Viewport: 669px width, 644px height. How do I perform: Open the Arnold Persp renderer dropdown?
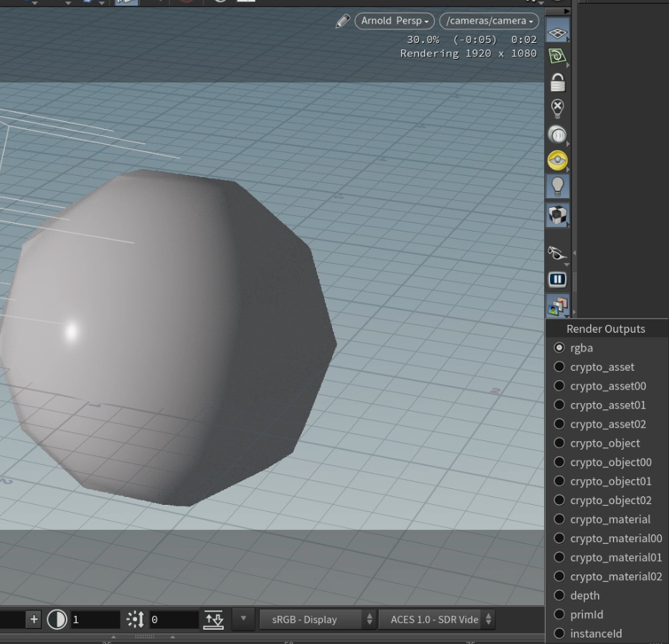click(394, 21)
